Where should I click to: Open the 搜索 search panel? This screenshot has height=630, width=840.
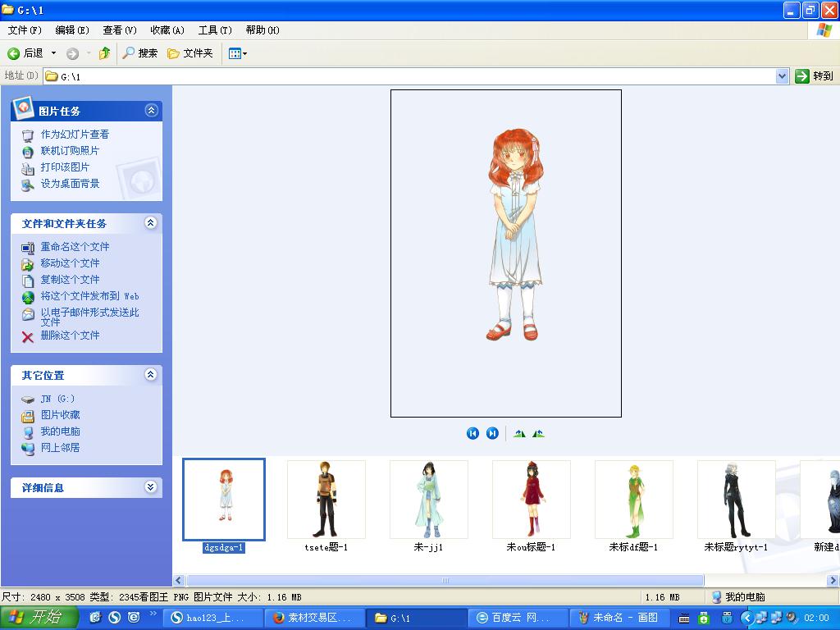pyautogui.click(x=140, y=53)
